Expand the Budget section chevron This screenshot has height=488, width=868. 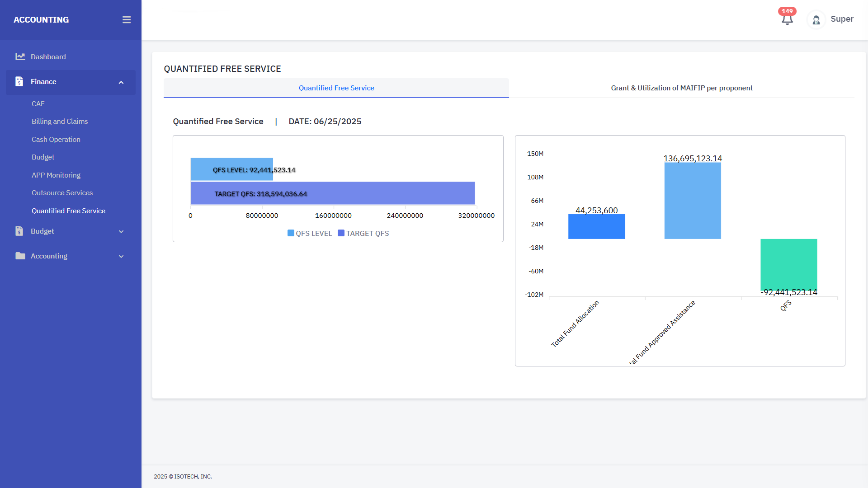point(121,231)
